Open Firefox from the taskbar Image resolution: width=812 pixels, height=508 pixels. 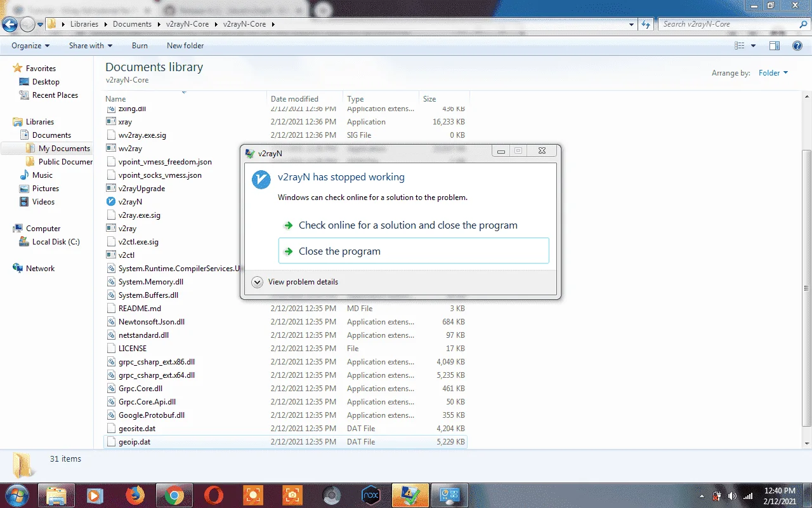[134, 495]
